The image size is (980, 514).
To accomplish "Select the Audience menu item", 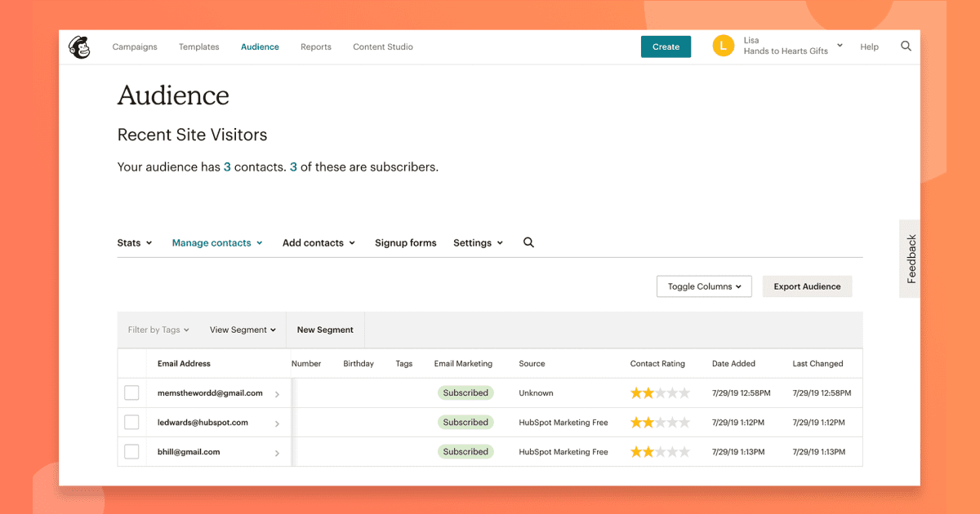I will [x=260, y=47].
